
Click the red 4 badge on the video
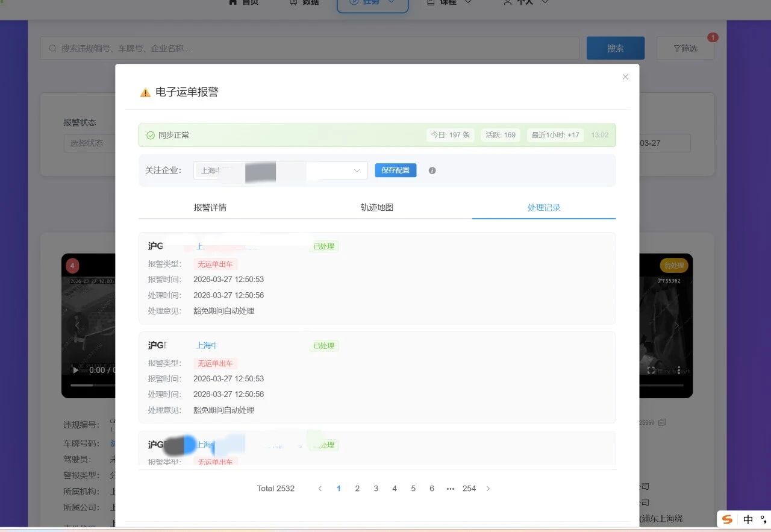pyautogui.click(x=72, y=266)
